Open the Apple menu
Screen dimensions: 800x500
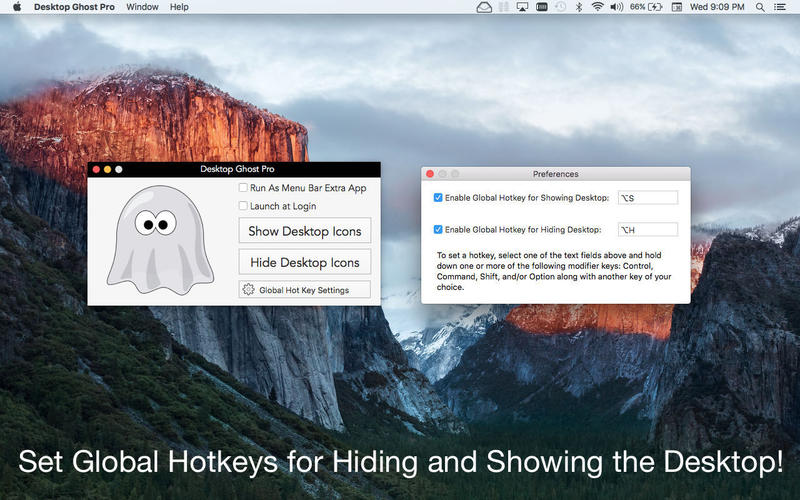[x=17, y=7]
